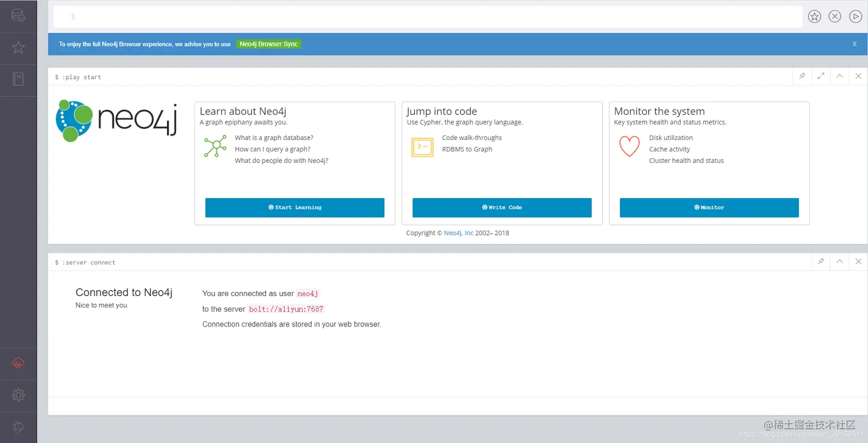Click the neo4j logo
The image size is (868, 443).
(x=117, y=121)
